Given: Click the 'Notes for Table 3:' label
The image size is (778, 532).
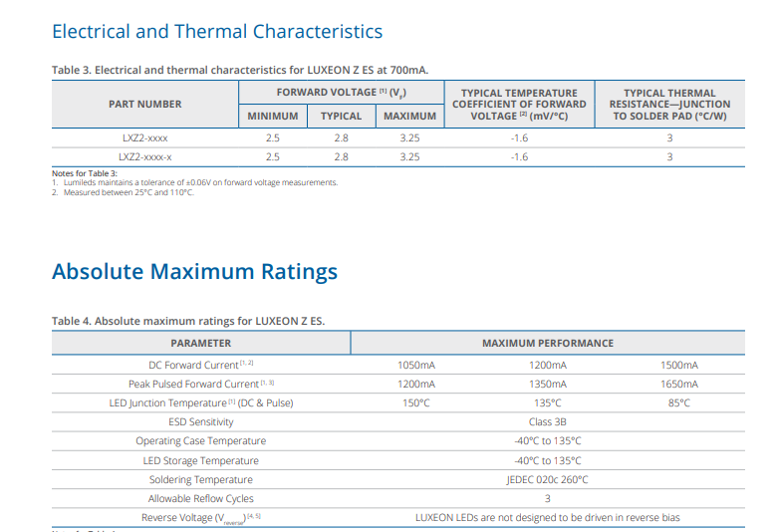Looking at the screenshot, I should coord(85,173).
